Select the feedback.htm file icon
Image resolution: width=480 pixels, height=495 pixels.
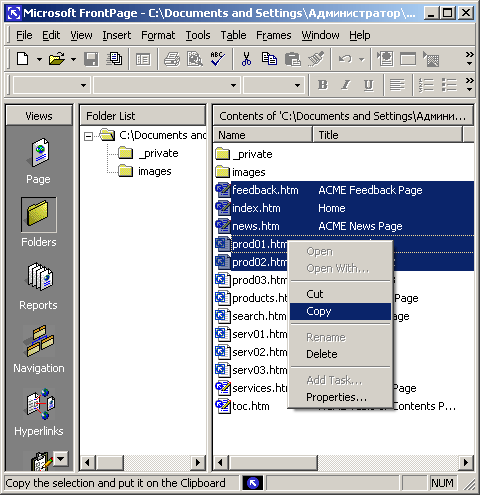click(x=223, y=190)
